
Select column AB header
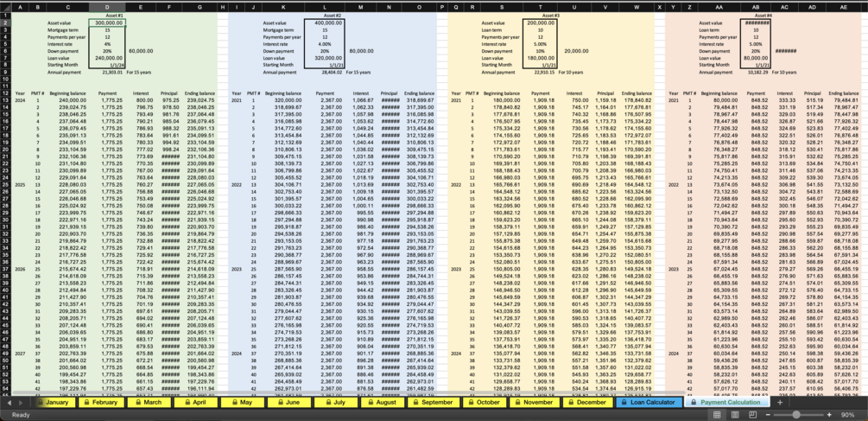[755, 8]
